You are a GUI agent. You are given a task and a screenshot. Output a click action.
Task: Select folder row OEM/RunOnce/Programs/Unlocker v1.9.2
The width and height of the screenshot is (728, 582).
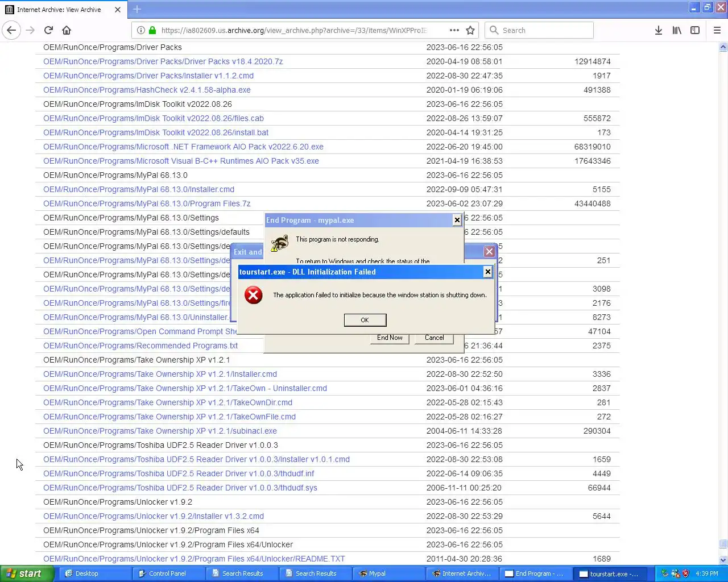(x=328, y=502)
